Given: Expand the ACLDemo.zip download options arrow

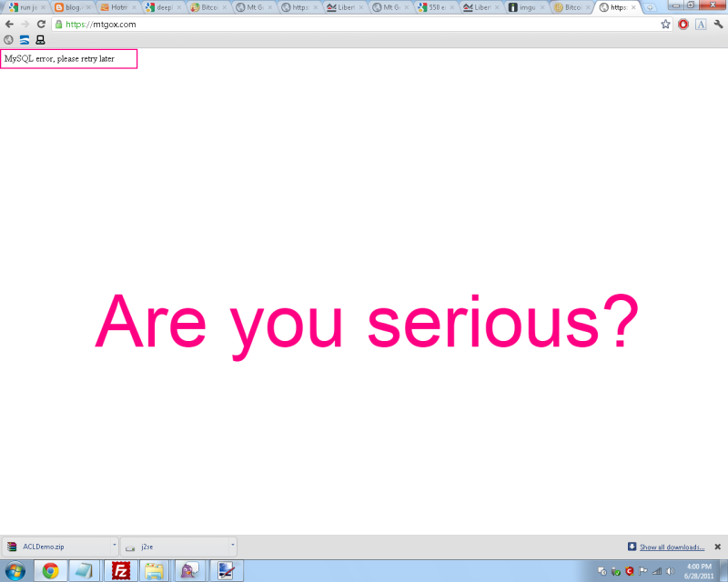Looking at the screenshot, I should tap(115, 547).
